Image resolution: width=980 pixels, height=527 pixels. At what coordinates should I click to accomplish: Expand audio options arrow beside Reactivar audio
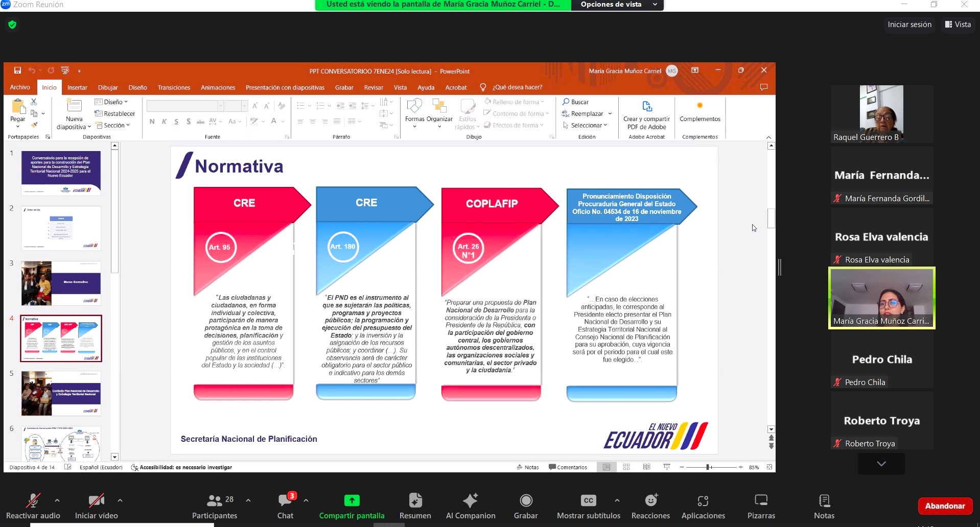[57, 500]
